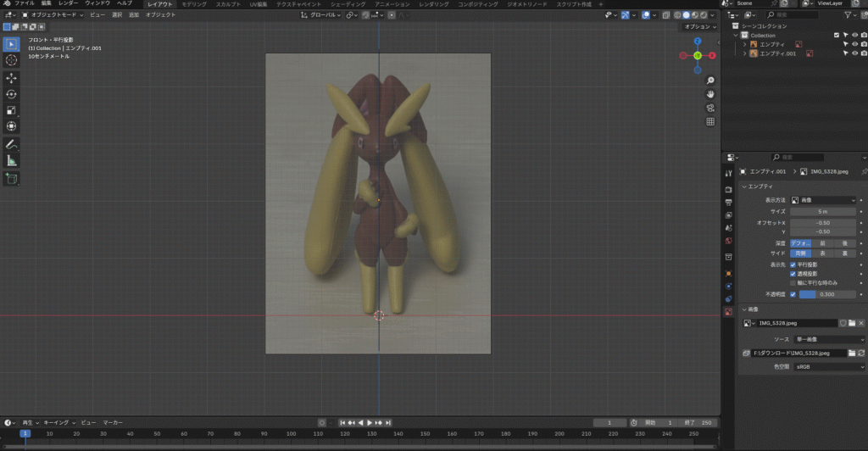
Task: Toggle 平行投影 checkbox
Action: [793, 265]
